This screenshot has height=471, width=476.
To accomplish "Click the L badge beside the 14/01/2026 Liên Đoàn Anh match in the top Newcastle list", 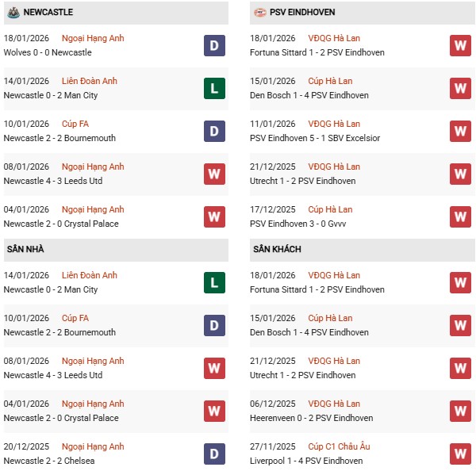I will point(214,88).
